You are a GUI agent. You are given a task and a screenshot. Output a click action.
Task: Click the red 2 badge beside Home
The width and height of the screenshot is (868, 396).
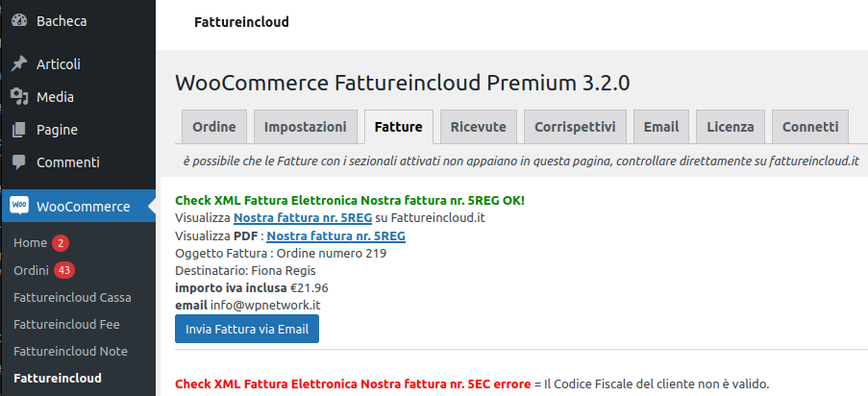[61, 243]
